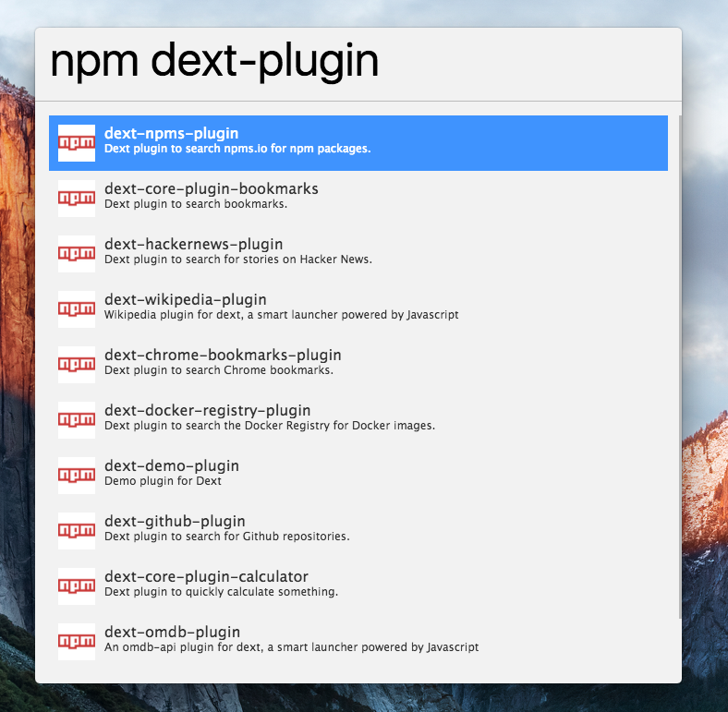This screenshot has width=728, height=712.
Task: Open the dext-docker-registry-plugin title
Action: [x=208, y=410]
